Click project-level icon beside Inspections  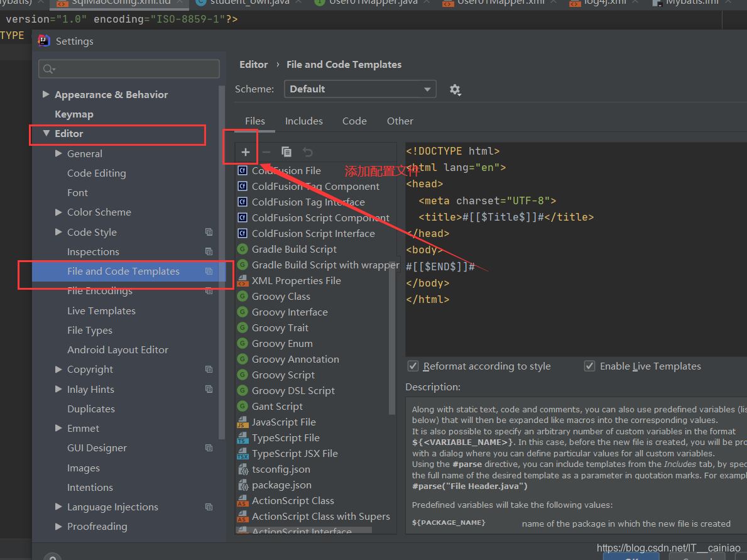click(209, 251)
